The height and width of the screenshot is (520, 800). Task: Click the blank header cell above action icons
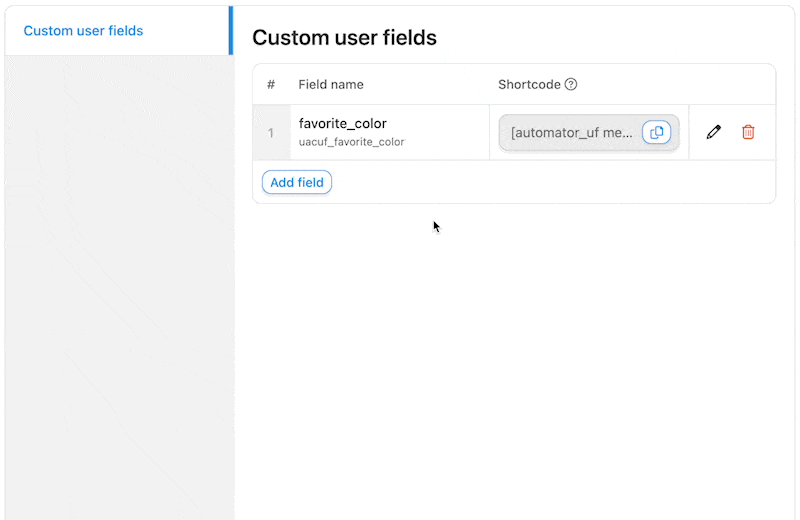(x=731, y=85)
